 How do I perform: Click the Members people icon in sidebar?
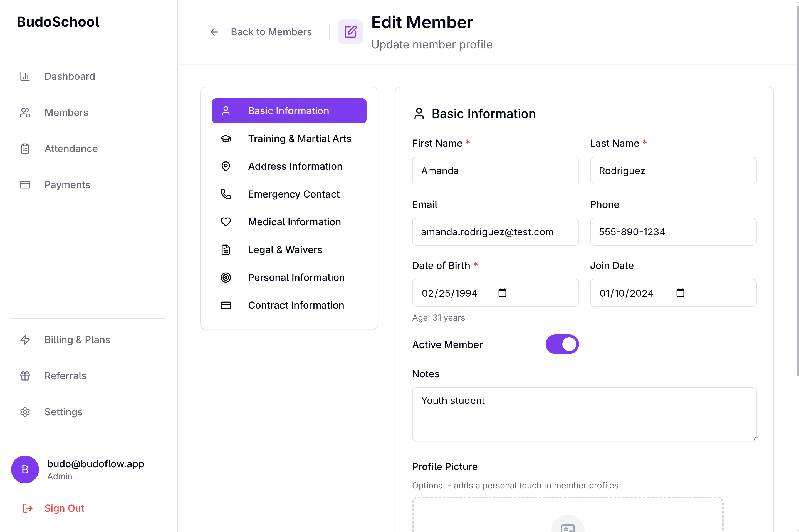(25, 113)
